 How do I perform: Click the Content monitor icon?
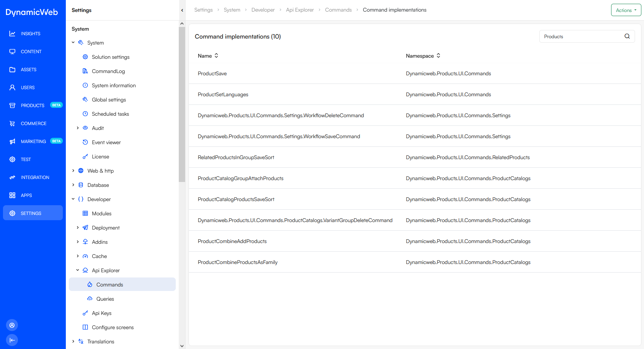pos(12,52)
